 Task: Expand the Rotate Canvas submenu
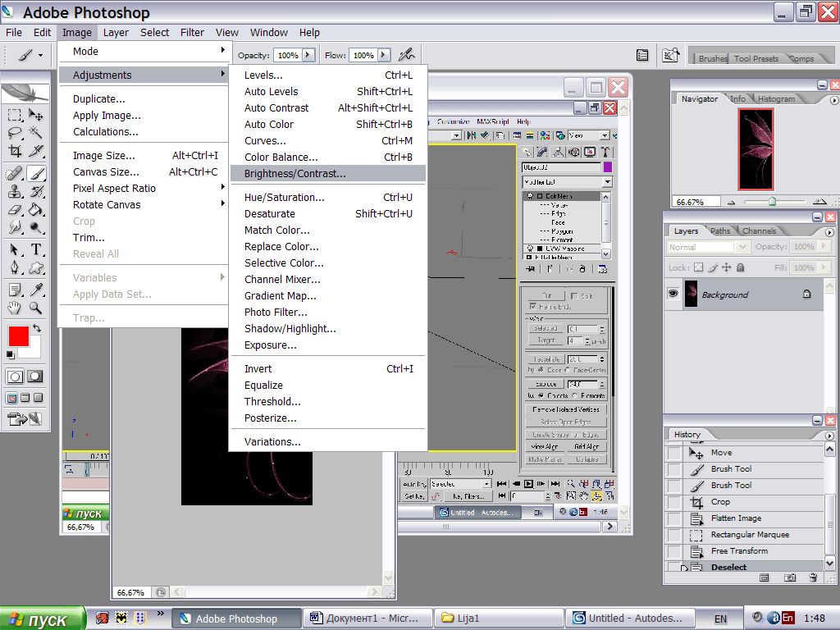(x=223, y=203)
